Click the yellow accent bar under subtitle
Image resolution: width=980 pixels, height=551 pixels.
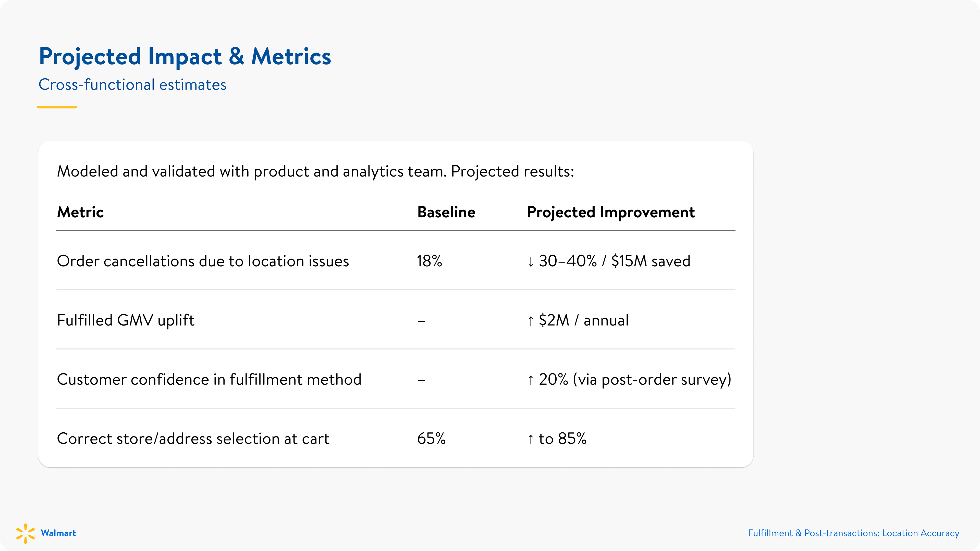coord(57,107)
